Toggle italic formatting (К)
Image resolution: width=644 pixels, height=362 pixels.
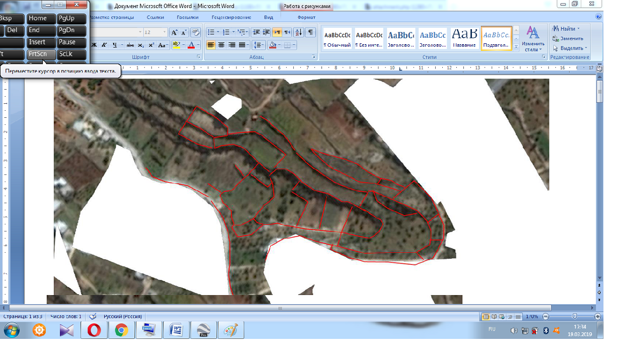(104, 45)
